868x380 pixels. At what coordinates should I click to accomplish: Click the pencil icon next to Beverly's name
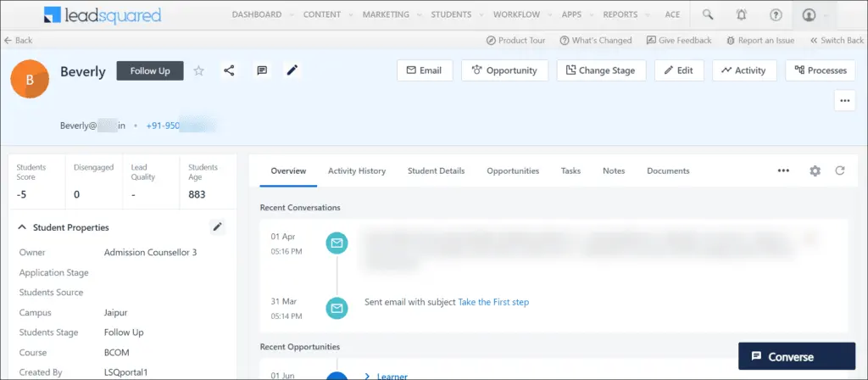pos(292,70)
